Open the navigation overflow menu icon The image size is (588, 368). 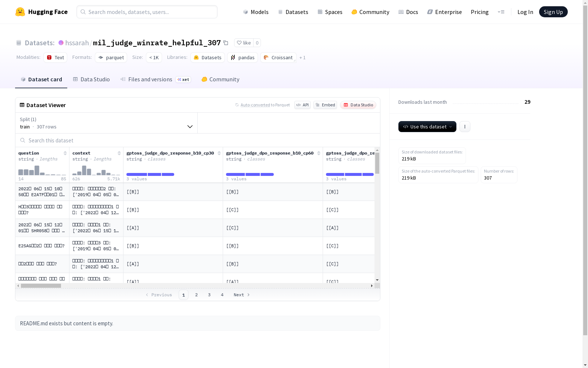pyautogui.click(x=501, y=12)
